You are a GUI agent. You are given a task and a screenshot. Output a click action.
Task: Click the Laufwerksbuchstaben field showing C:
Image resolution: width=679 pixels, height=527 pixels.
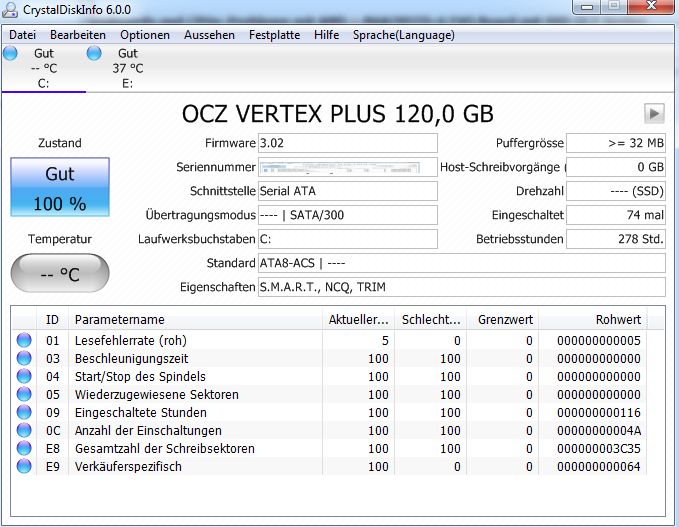[348, 239]
